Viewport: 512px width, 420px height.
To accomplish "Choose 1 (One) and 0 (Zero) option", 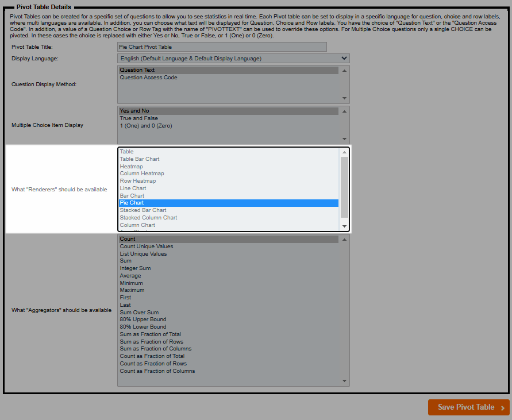I will coord(145,126).
